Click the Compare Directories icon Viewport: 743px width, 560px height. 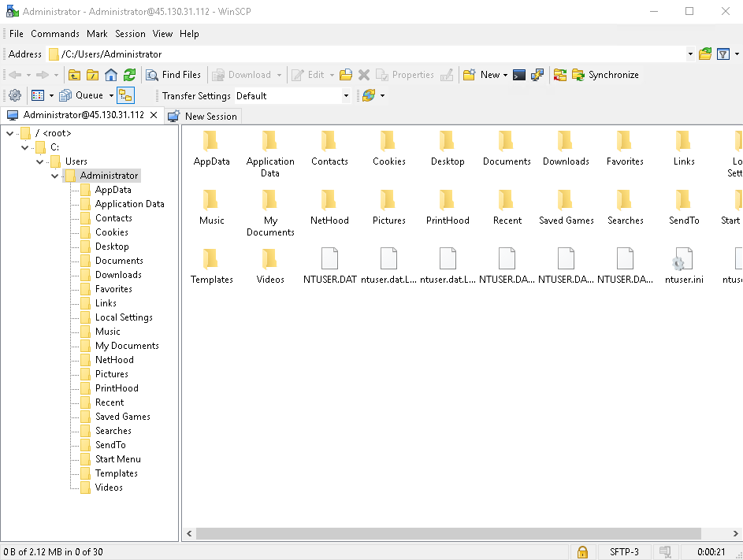[560, 75]
